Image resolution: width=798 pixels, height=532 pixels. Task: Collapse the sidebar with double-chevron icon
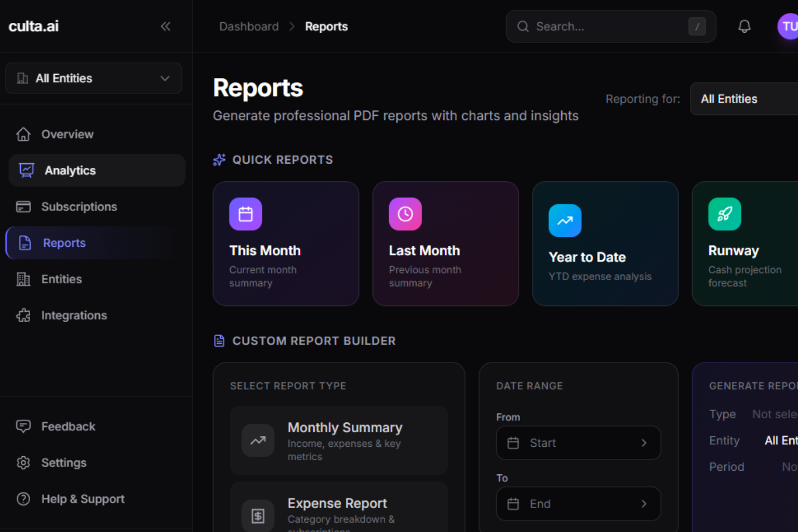coord(165,26)
